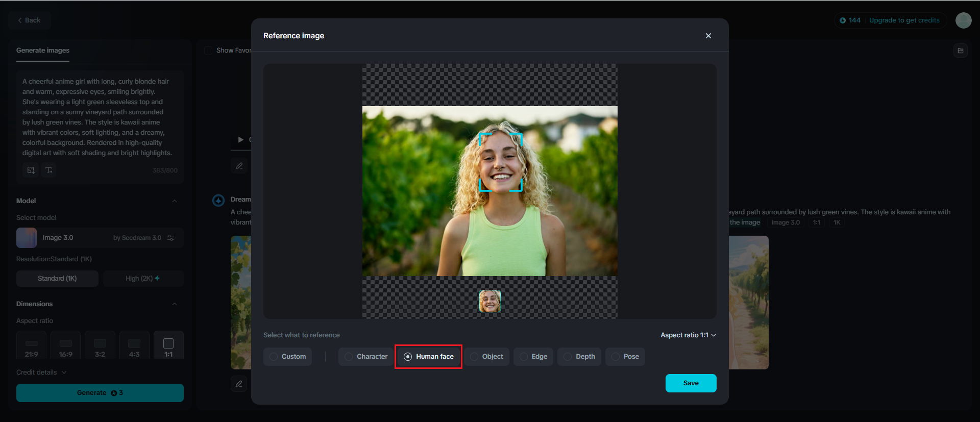Click the 144 credits balance
980x422 pixels.
tap(850, 20)
